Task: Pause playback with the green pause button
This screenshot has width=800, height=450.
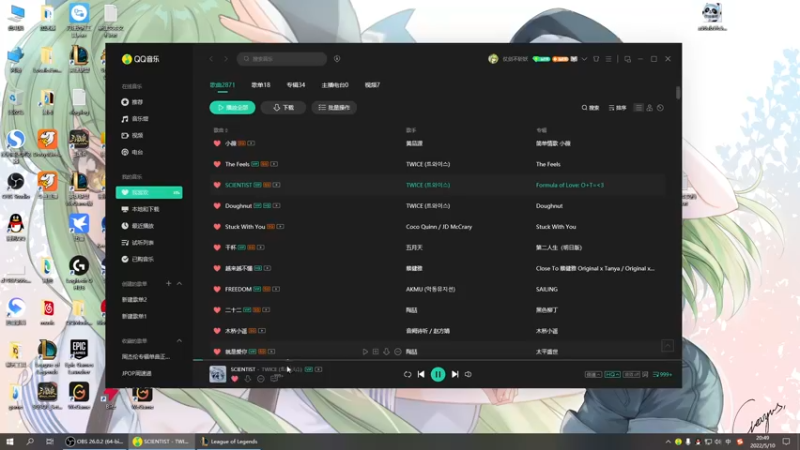Action: tap(438, 374)
